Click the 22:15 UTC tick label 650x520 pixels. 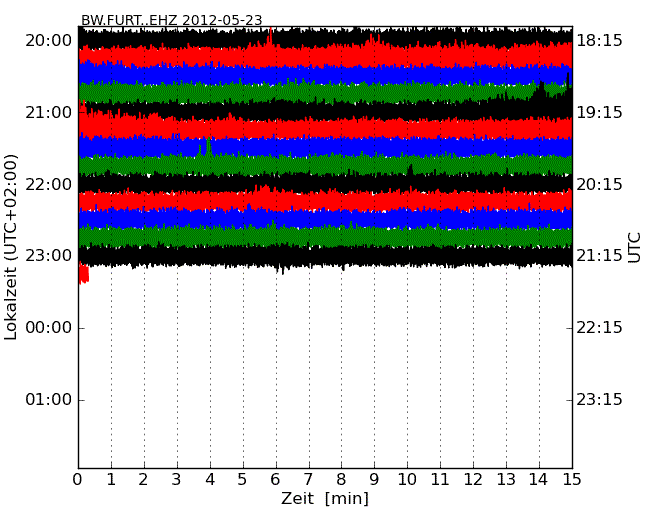point(599,328)
